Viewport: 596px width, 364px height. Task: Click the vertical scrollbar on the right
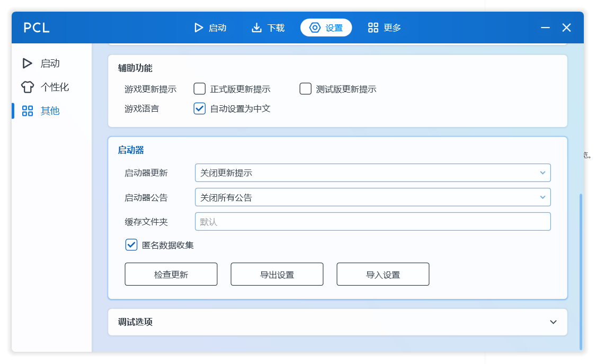point(581,271)
